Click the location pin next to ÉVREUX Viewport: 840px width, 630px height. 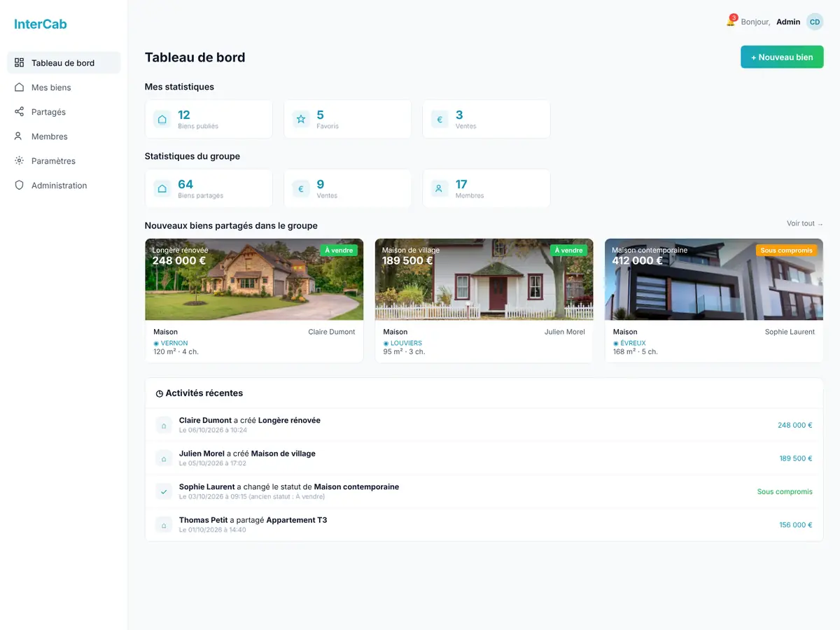click(x=616, y=344)
